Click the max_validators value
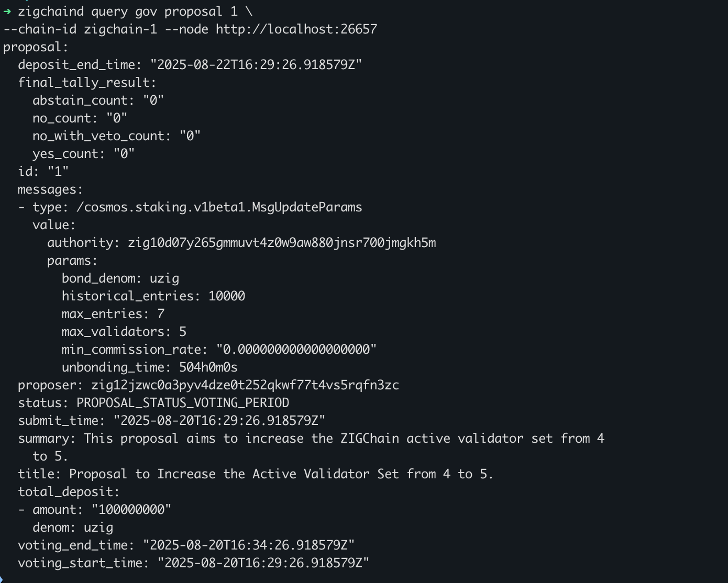This screenshot has width=728, height=583. tap(183, 332)
